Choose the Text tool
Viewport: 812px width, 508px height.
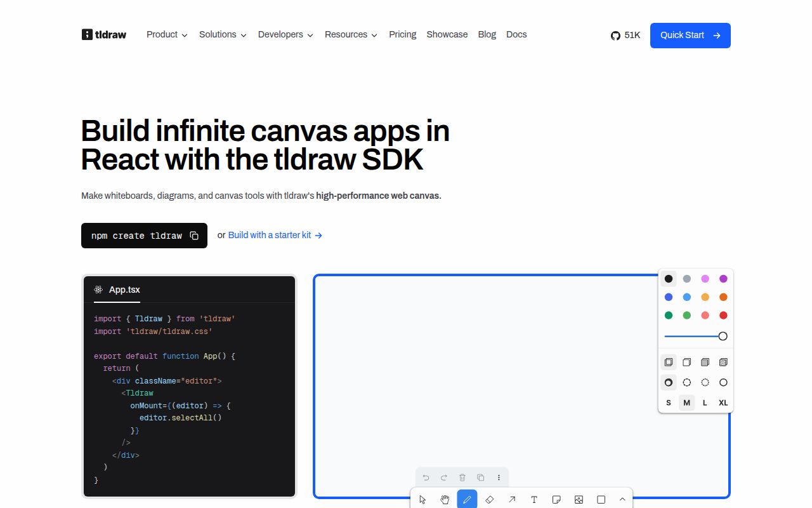pos(534,500)
